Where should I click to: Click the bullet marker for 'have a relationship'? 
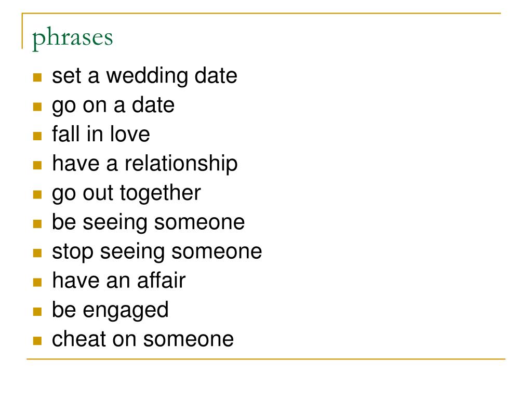tap(37, 165)
